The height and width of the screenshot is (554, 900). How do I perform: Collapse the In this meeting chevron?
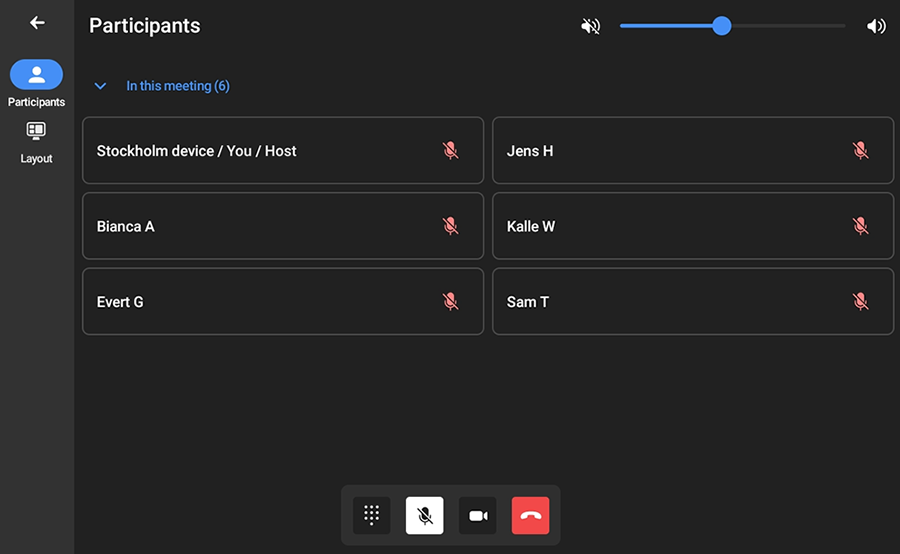click(x=100, y=86)
